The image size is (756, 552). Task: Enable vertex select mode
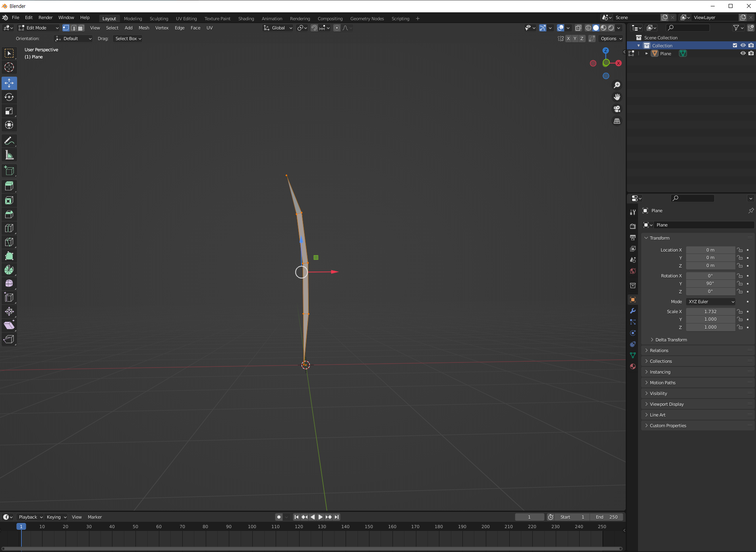pos(66,28)
